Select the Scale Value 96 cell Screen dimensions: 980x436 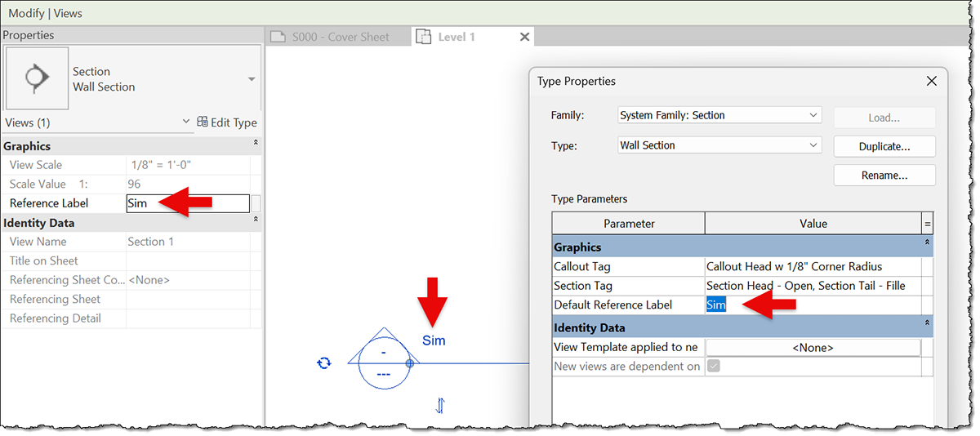[188, 185]
